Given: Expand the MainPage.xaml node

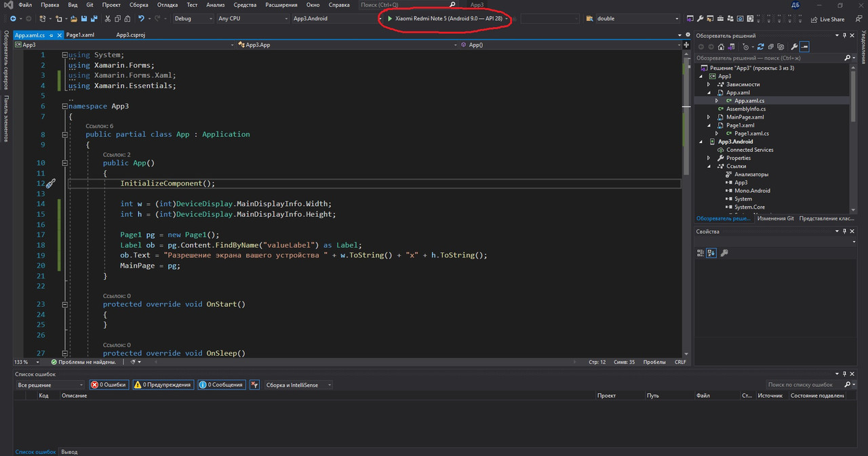Looking at the screenshot, I should 709,117.
